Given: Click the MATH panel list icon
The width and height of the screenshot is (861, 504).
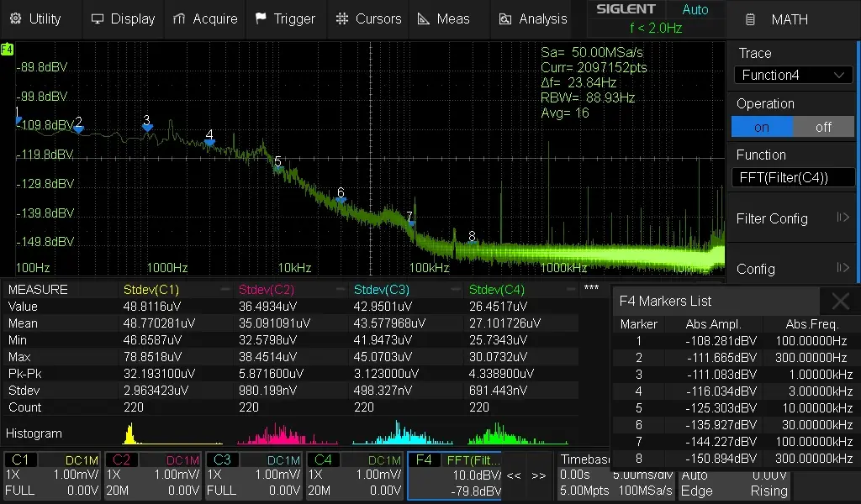Looking at the screenshot, I should 751,19.
